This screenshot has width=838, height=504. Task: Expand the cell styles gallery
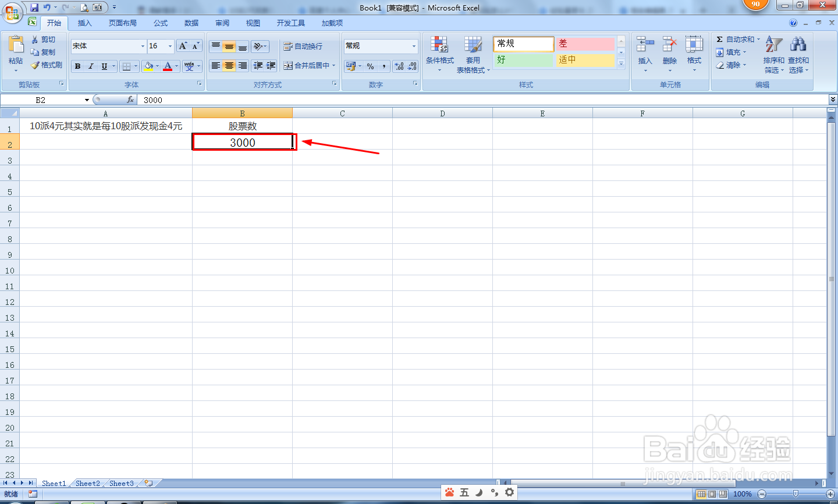pyautogui.click(x=621, y=63)
